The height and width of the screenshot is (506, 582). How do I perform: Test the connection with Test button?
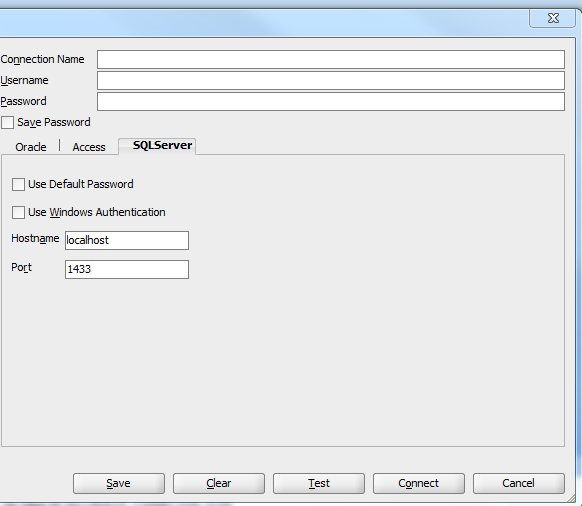(x=319, y=483)
